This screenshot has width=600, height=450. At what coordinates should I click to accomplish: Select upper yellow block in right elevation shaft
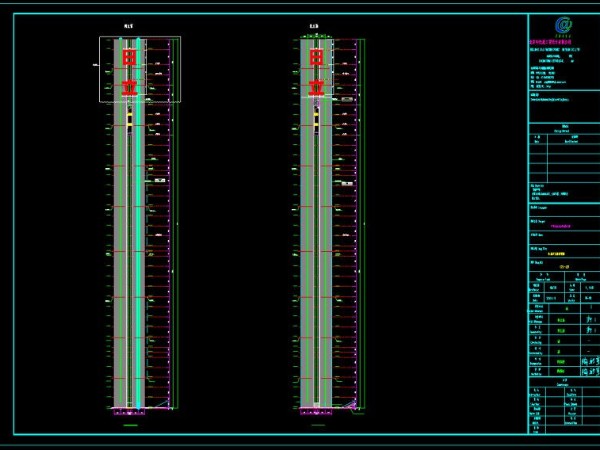[x=316, y=115]
